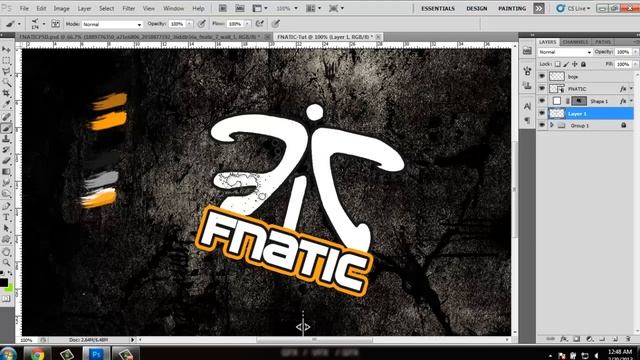Hide Layer 1 visibility eye

pos(542,113)
